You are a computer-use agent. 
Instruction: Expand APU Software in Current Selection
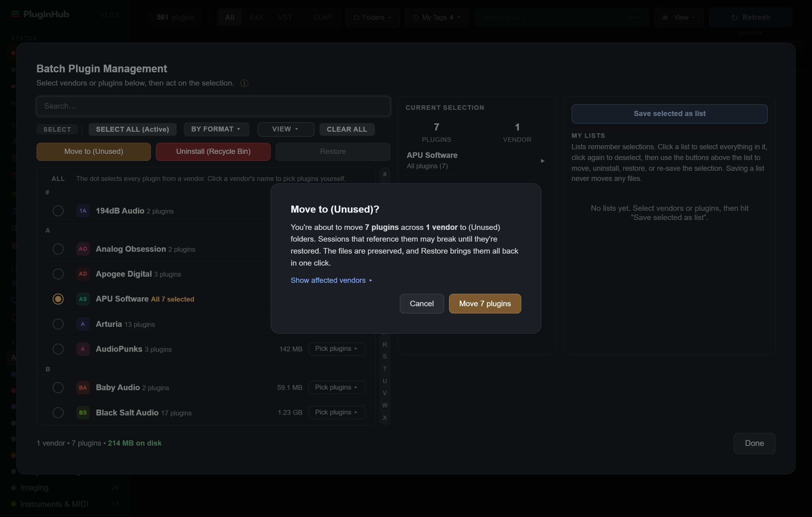pyautogui.click(x=542, y=161)
